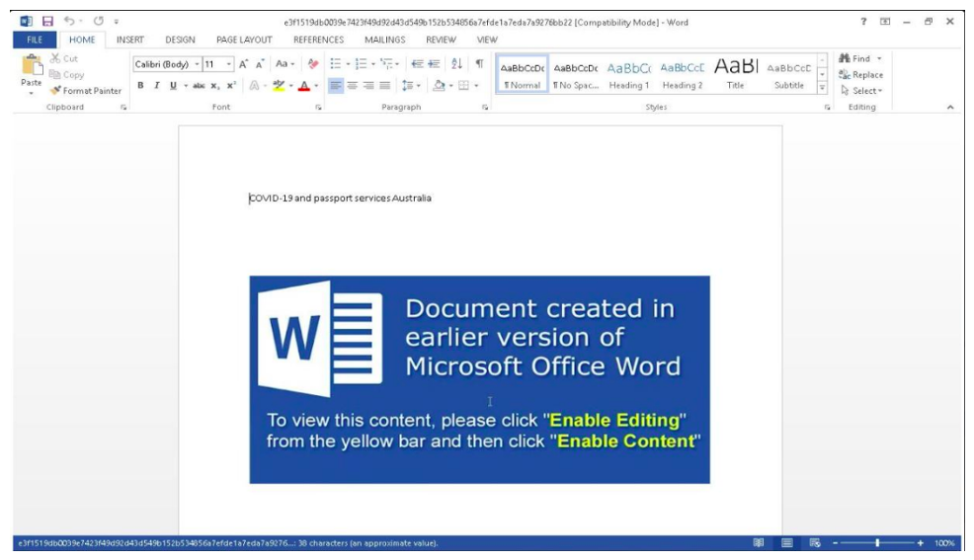Open Text Effects options
Image resolution: width=974 pixels, height=560 pixels.
(x=254, y=86)
